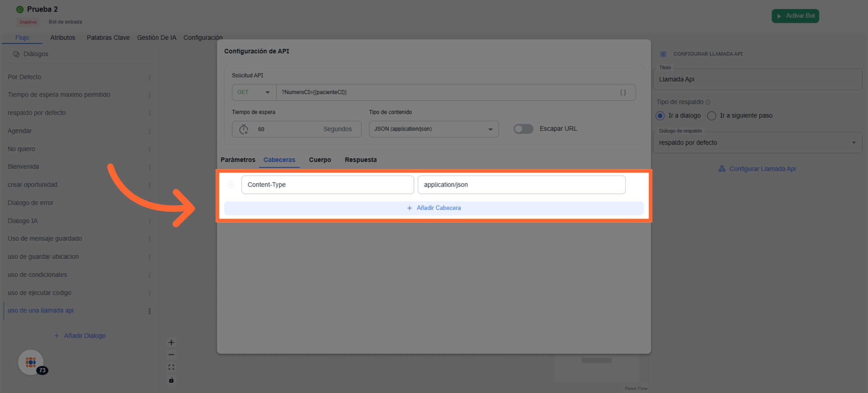Remove the Content-Type header row icon

click(231, 185)
